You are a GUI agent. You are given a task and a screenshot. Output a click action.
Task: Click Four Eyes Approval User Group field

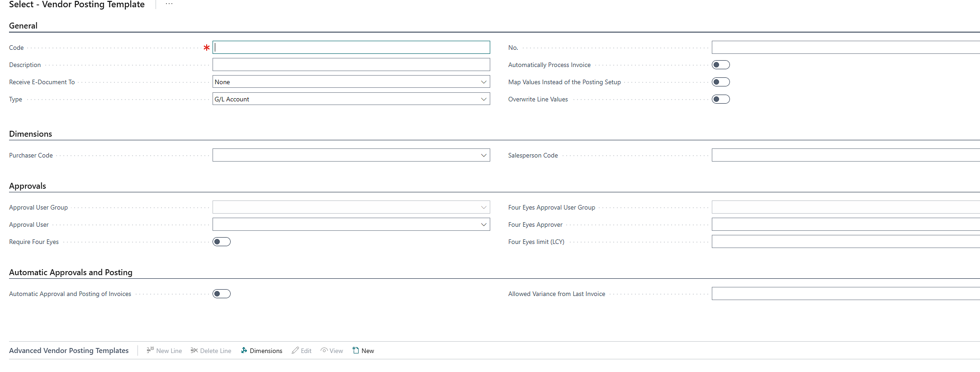coord(846,207)
